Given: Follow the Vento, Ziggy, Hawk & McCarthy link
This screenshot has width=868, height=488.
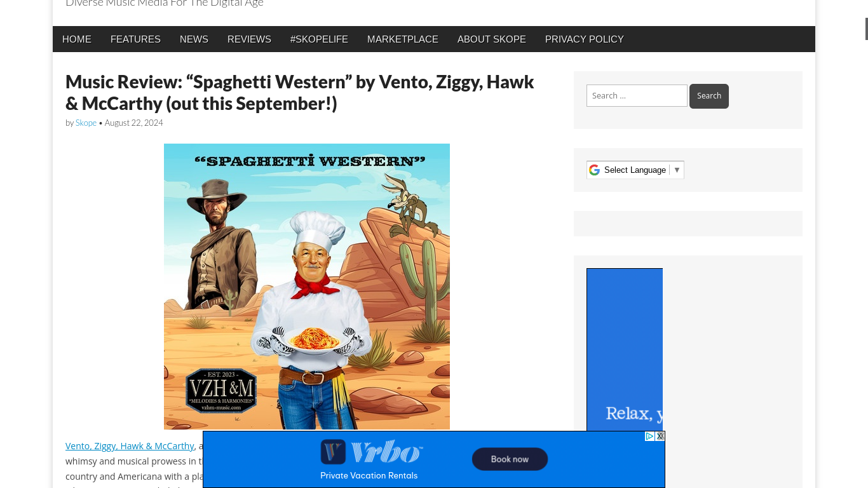Looking at the screenshot, I should (130, 446).
